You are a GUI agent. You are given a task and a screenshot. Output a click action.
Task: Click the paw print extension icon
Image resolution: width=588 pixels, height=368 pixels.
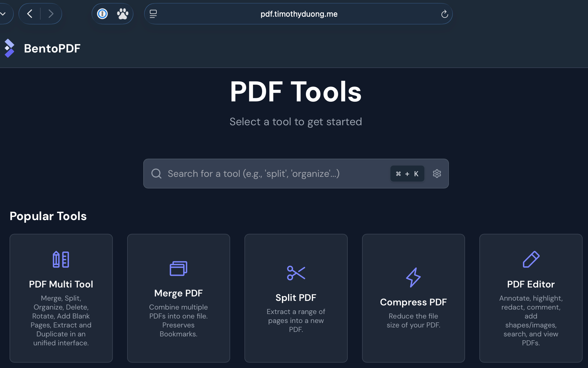pyautogui.click(x=122, y=14)
